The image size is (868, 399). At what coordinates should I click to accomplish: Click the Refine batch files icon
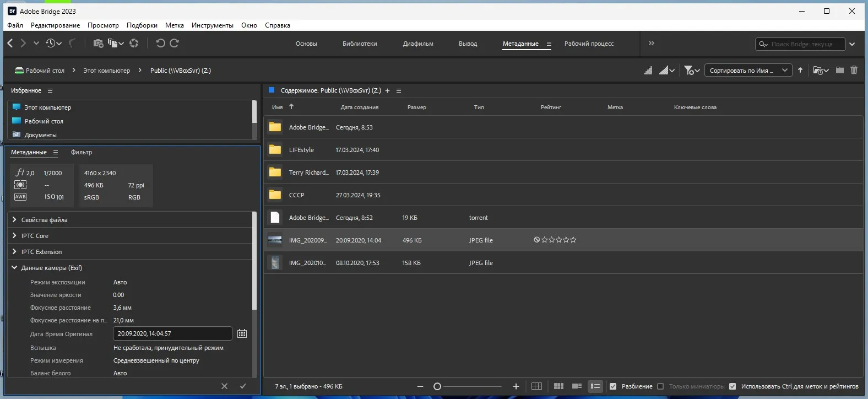pyautogui.click(x=116, y=43)
